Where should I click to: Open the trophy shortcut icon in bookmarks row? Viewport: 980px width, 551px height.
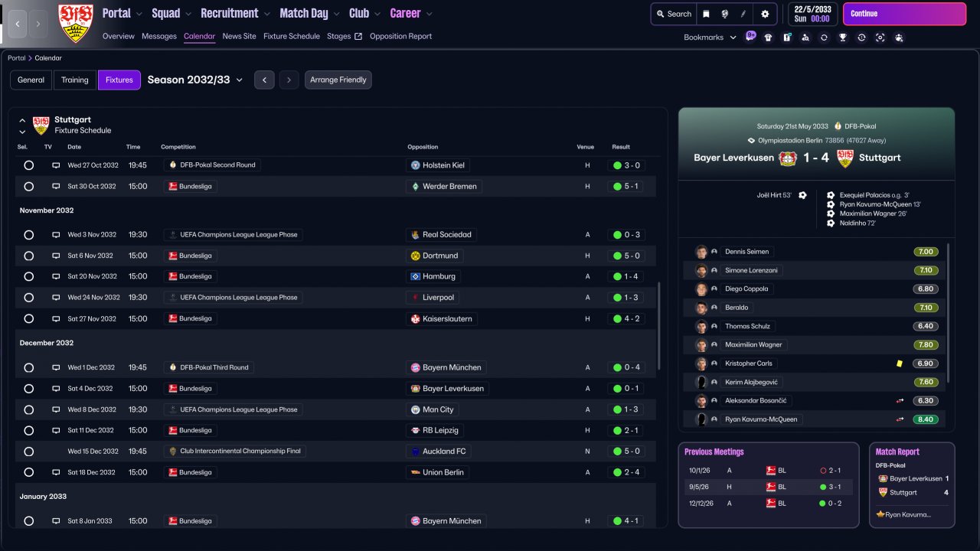pyautogui.click(x=843, y=37)
